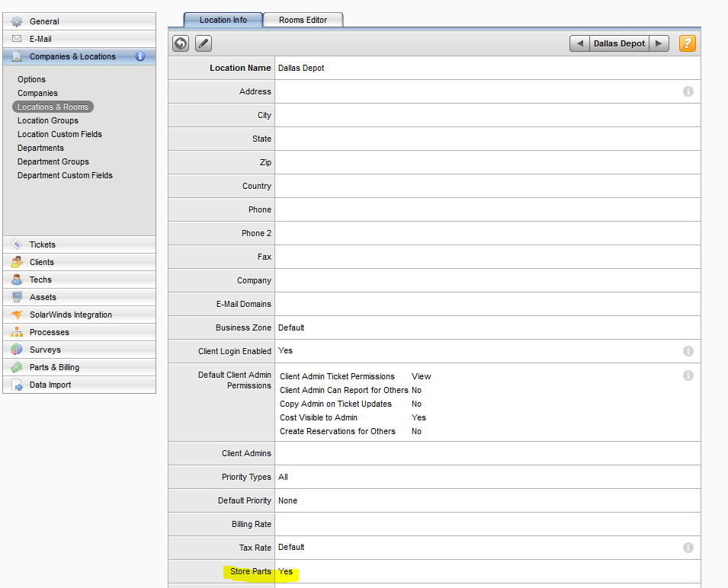Viewport: 728px width, 588px height.
Task: Go to next location with right arrow
Action: (659, 43)
